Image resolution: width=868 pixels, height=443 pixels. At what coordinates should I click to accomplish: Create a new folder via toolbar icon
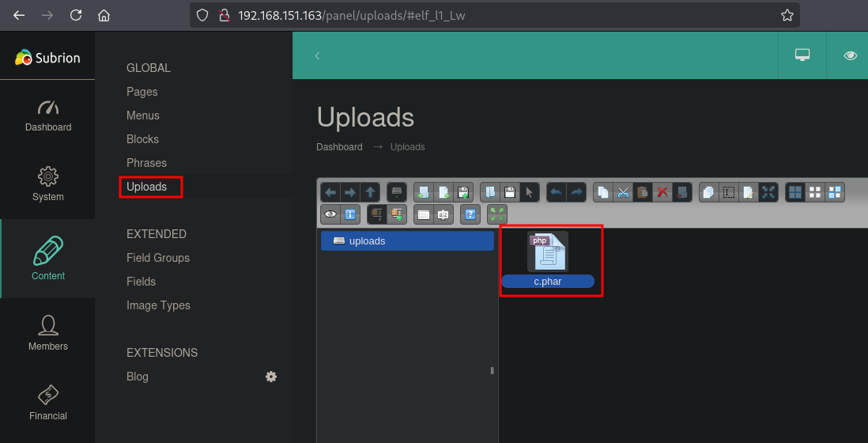423,192
